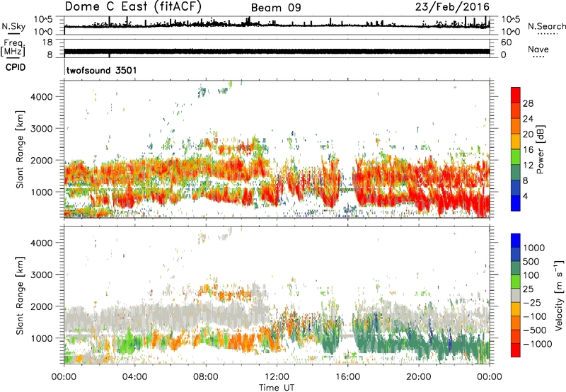
Task: Click the red top segment of Power color bar
Action: 516,96
